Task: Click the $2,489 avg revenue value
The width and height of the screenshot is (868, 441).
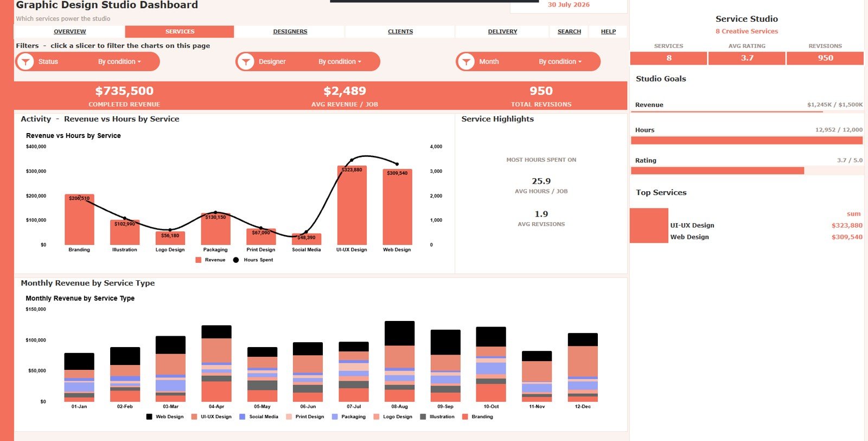Action: coord(344,91)
